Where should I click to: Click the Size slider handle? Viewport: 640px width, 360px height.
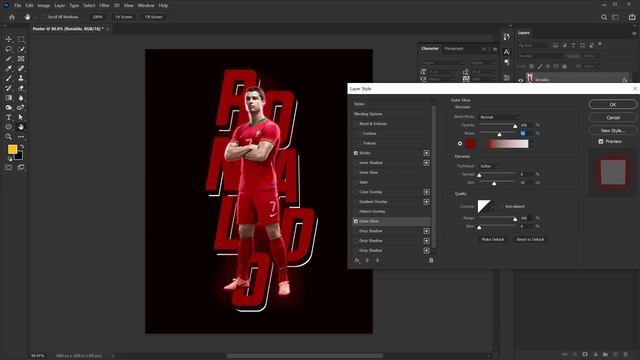click(494, 184)
